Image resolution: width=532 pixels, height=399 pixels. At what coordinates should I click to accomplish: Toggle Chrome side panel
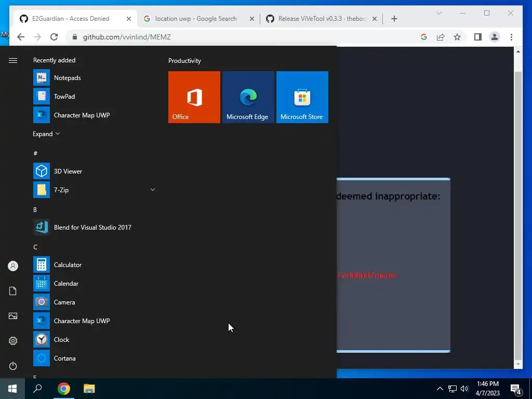478,37
